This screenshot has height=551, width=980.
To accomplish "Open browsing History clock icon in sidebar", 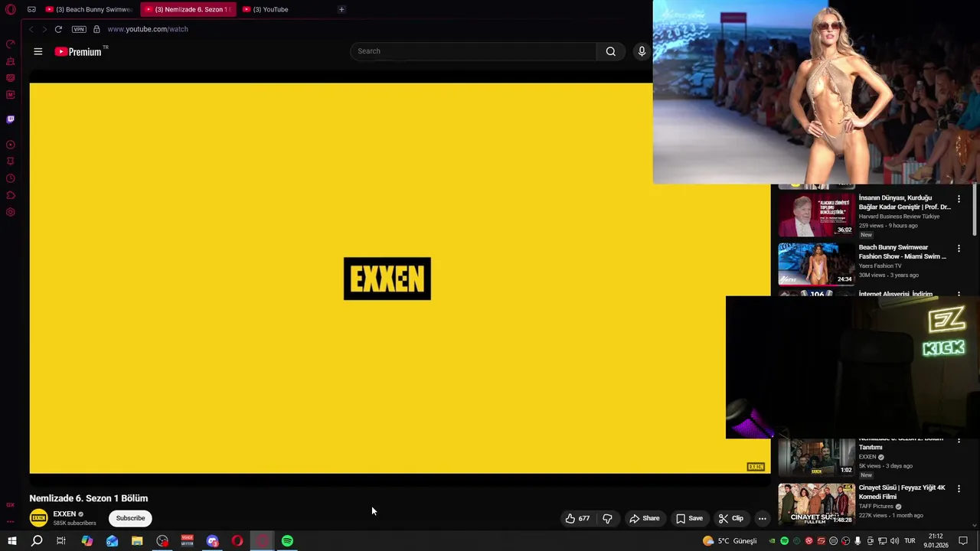I will 11,178.
